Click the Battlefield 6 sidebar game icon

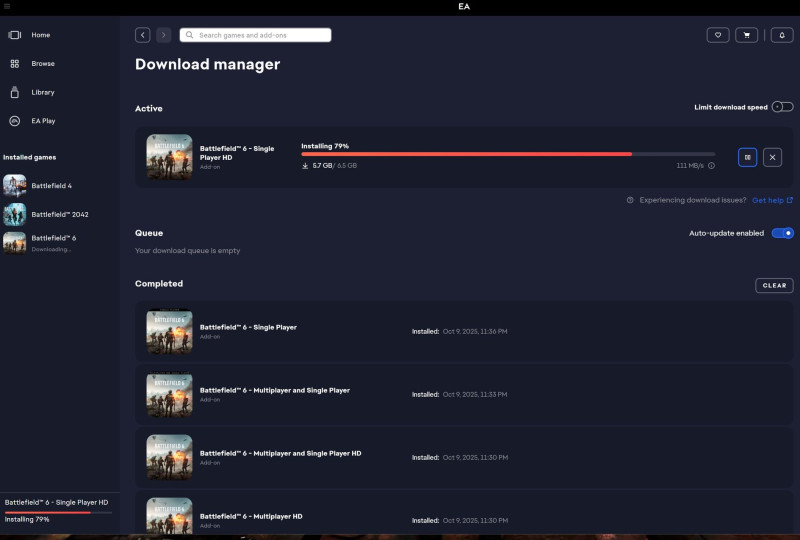tap(15, 243)
